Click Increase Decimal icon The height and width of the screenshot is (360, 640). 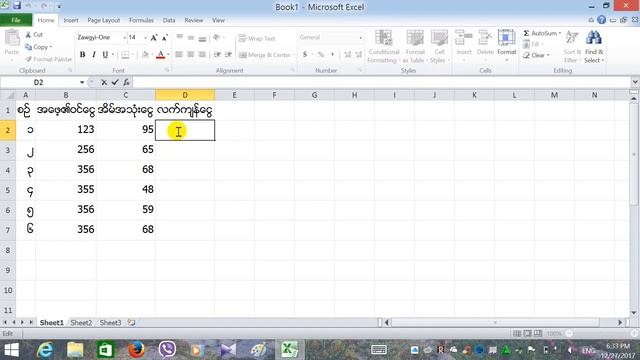(347, 55)
